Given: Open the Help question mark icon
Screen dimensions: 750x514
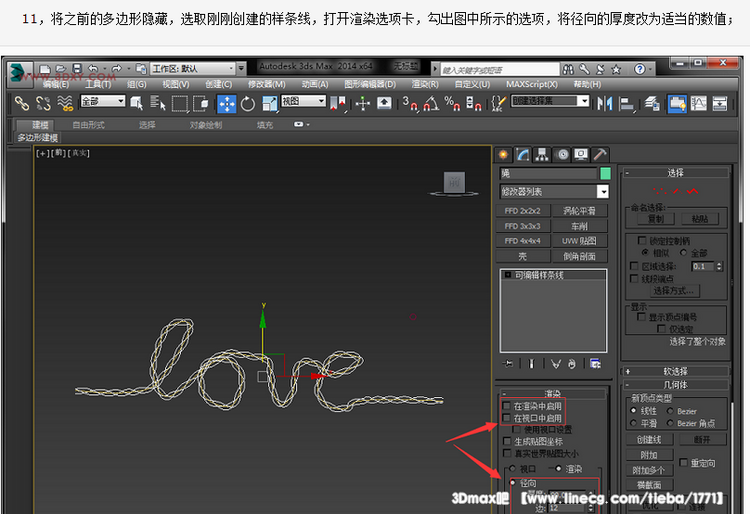Looking at the screenshot, I should click(640, 69).
